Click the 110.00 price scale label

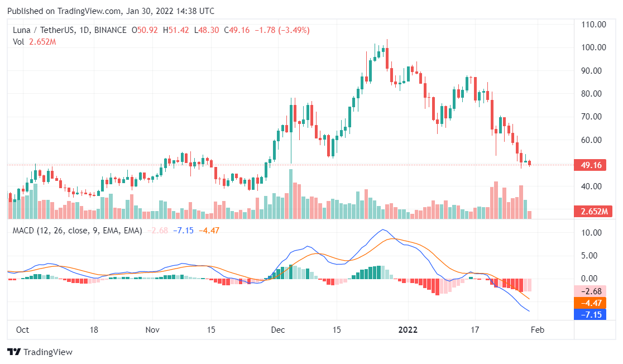click(594, 25)
